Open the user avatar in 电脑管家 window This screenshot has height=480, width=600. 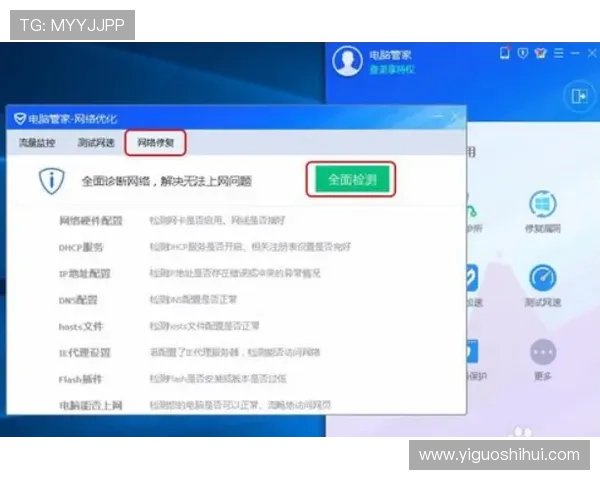347,61
